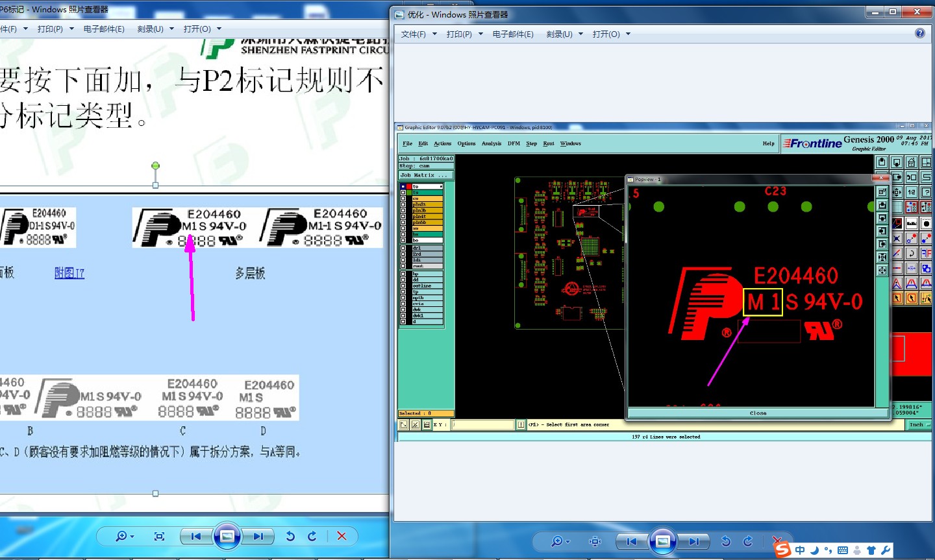
Task: Open the Inch units dropdown
Action: (918, 424)
